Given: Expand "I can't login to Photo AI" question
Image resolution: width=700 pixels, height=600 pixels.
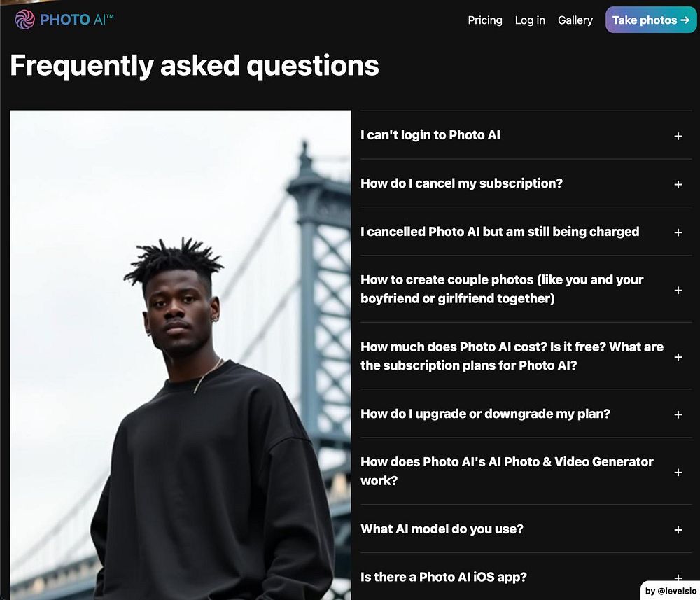Looking at the screenshot, I should [x=526, y=135].
